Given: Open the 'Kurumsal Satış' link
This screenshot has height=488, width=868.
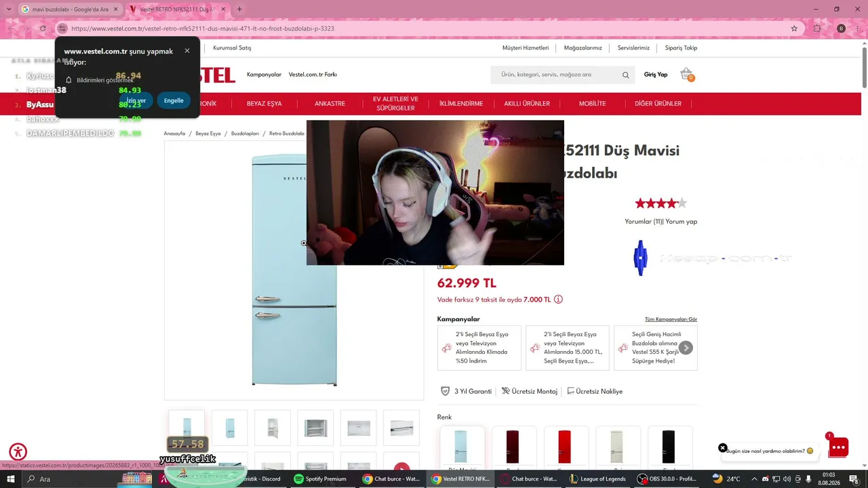Looking at the screenshot, I should 232,48.
